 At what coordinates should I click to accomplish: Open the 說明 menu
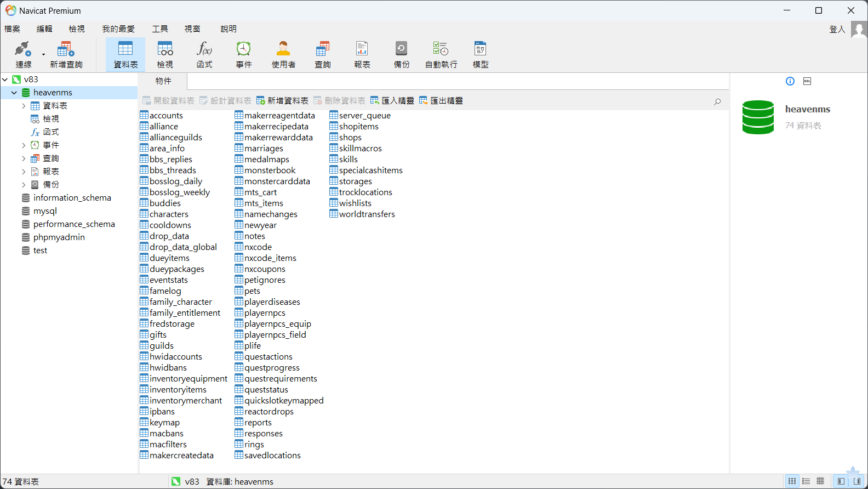tap(229, 29)
